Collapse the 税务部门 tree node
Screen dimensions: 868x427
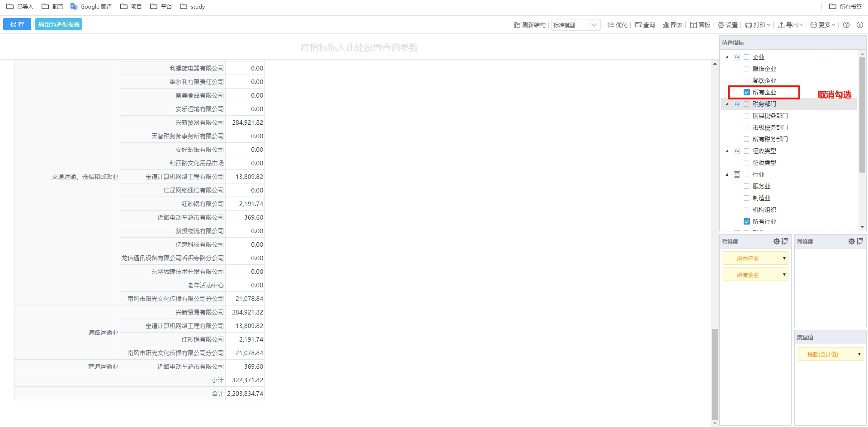[727, 104]
